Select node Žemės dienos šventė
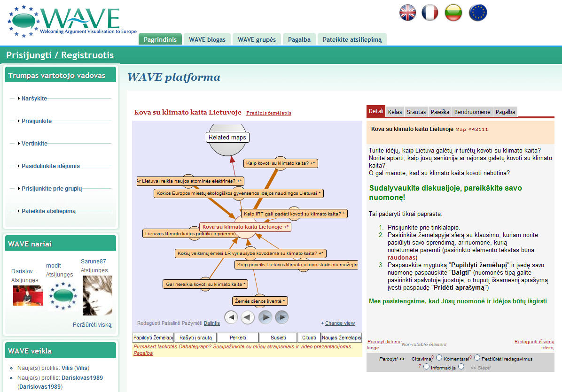562x392 pixels. click(x=260, y=301)
